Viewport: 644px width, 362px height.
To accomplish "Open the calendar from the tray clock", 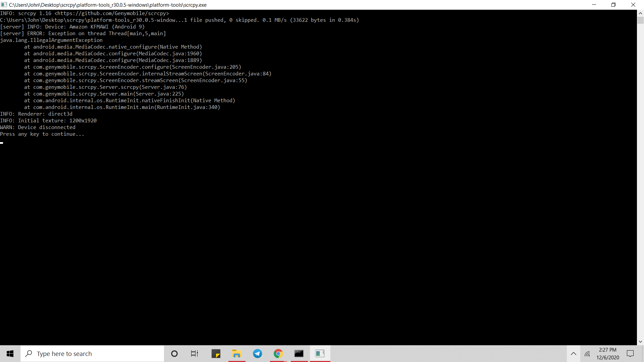I will [x=607, y=354].
